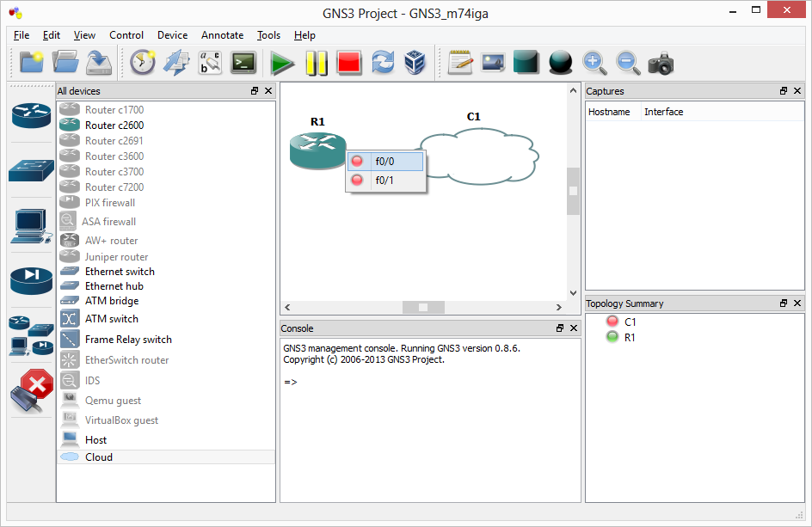Image resolution: width=812 pixels, height=527 pixels.
Task: Toggle Show interface labels icon
Action: [x=210, y=63]
